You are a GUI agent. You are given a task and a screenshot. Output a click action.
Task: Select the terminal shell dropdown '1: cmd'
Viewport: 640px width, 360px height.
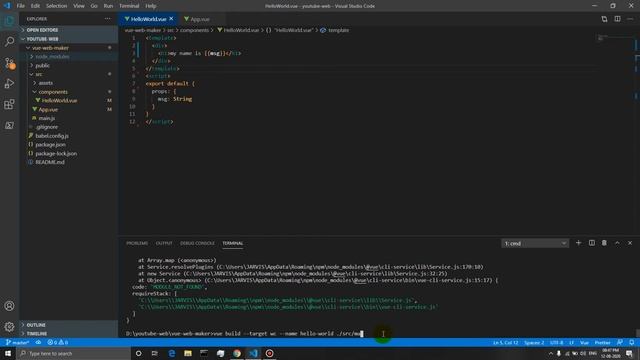[535, 243]
